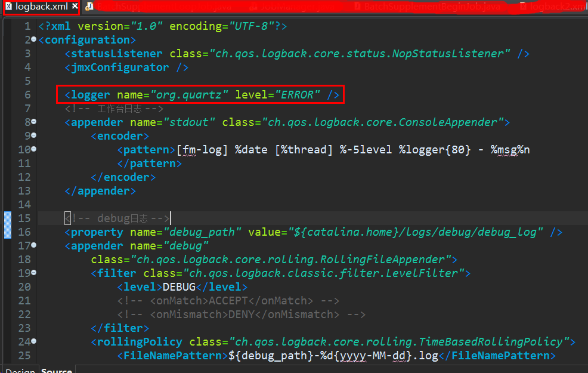The width and height of the screenshot is (588, 373).
Task: Click the debug日志 comment on line 15
Action: (x=117, y=218)
